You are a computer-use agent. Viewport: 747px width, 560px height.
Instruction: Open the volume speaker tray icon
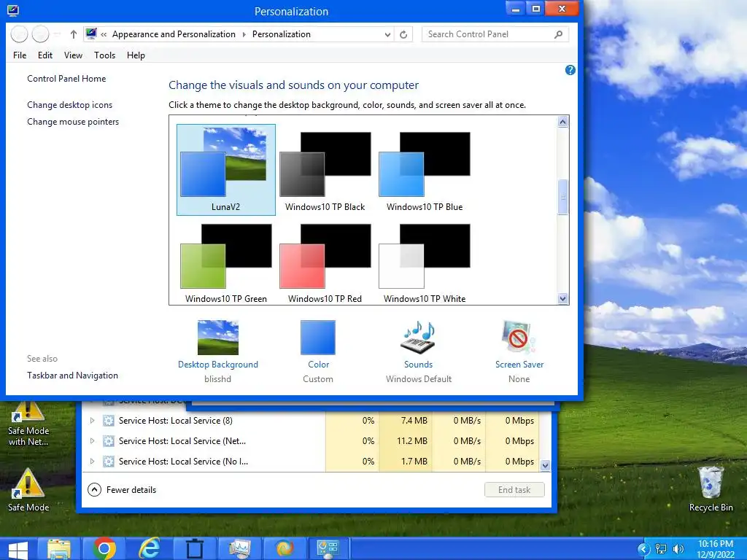tap(678, 549)
